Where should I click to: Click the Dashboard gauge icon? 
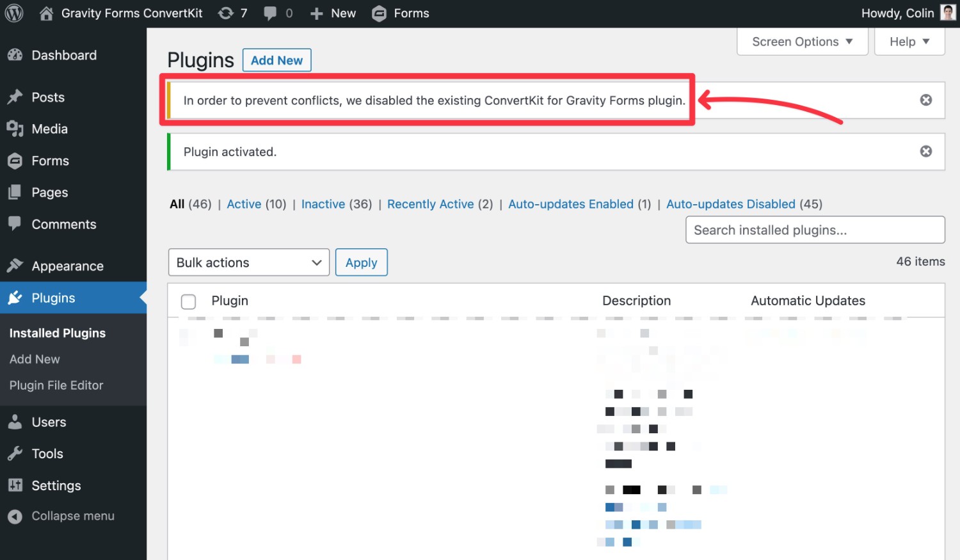(x=15, y=55)
